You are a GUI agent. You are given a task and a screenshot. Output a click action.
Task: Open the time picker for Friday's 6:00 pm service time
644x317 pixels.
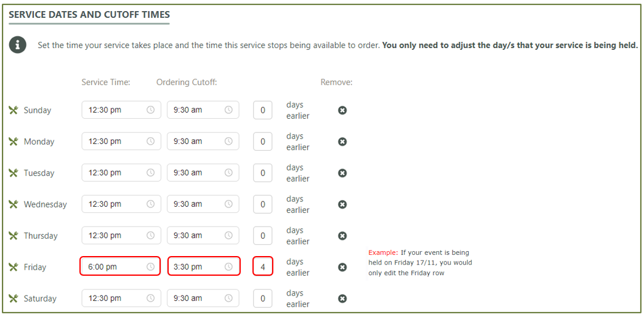[151, 267]
